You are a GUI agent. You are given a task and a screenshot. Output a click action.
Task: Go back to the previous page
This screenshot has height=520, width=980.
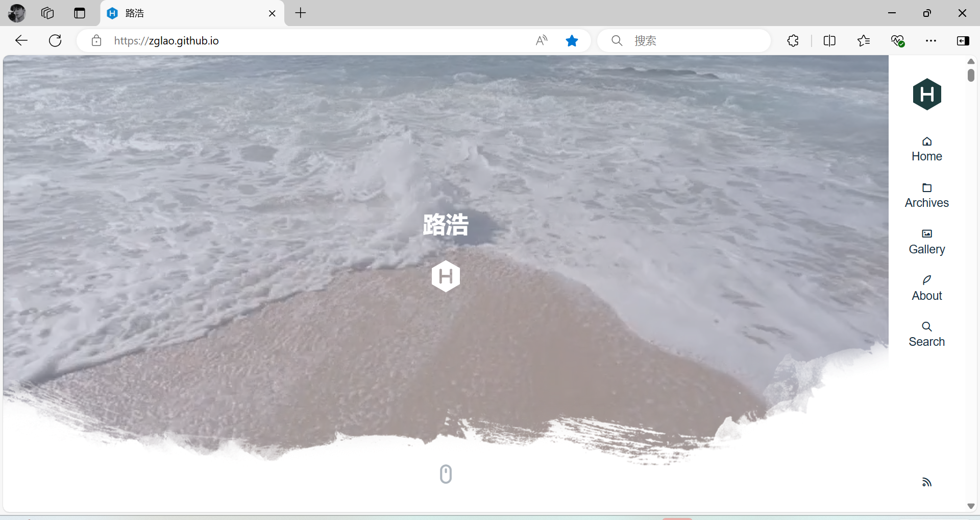tap(21, 41)
